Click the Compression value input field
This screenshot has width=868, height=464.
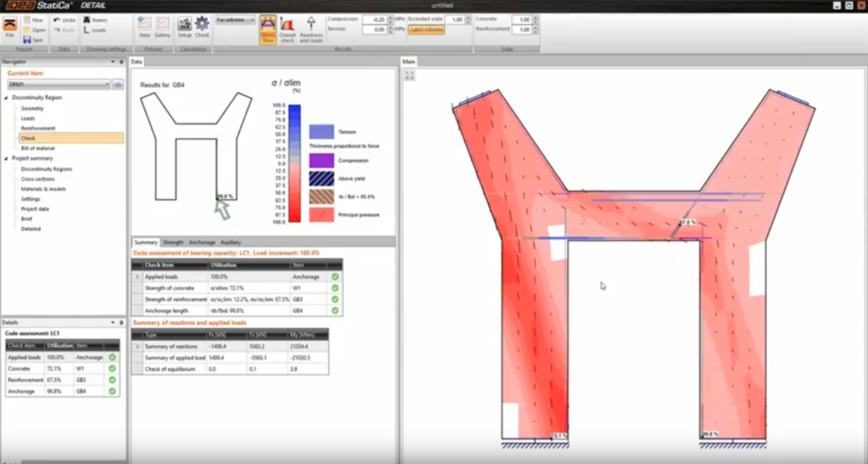click(374, 19)
